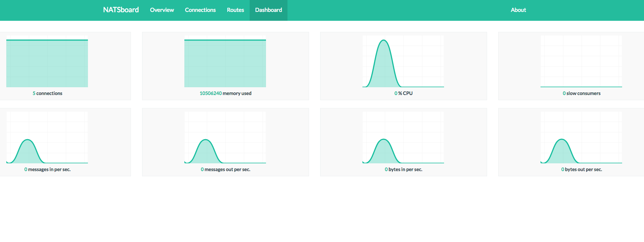644x242 pixels.
Task: Click the '0 bytes in per sec.' label
Action: pos(404,170)
